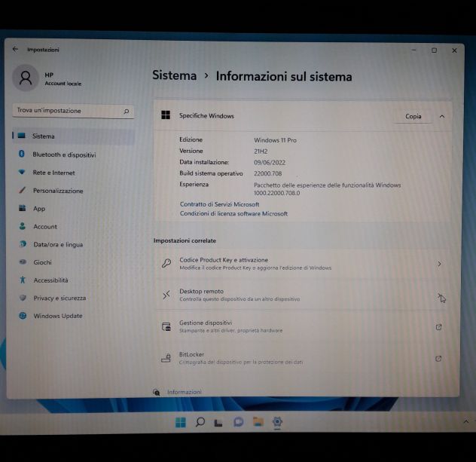Select Sistema in the sidebar
Screen dimensions: 476x462
coord(74,136)
